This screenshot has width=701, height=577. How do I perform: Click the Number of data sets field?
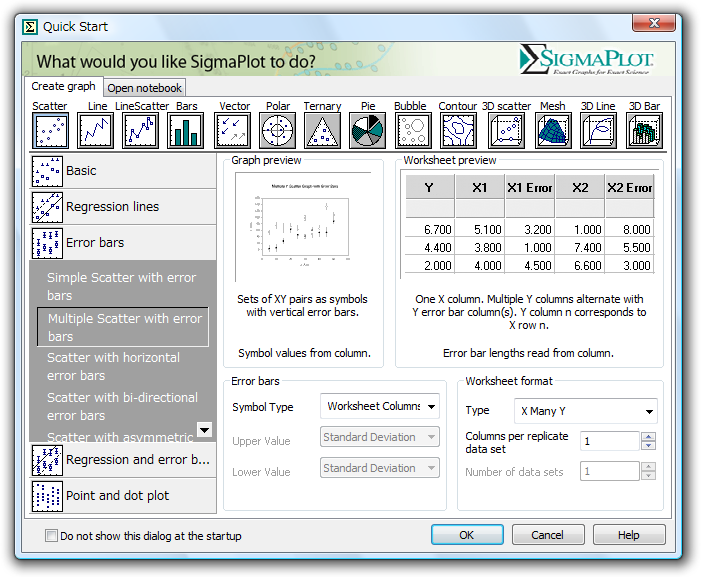(610, 471)
